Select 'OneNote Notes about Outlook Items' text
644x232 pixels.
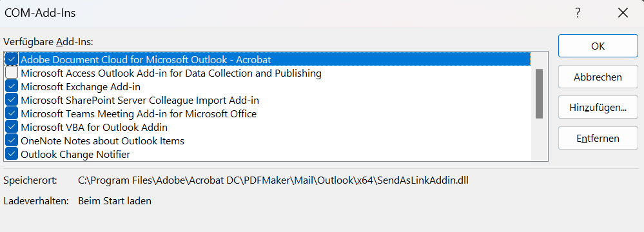(x=102, y=141)
